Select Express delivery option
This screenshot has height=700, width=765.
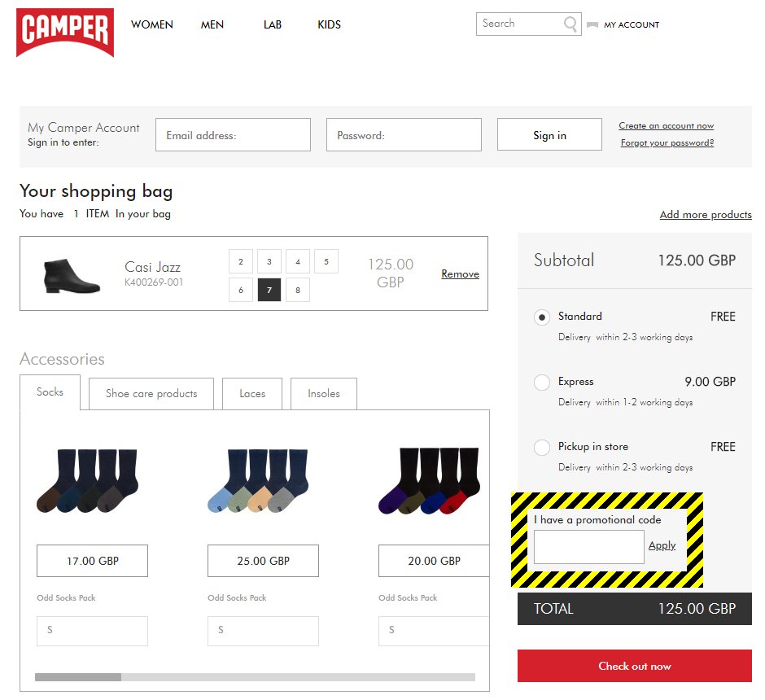(541, 382)
